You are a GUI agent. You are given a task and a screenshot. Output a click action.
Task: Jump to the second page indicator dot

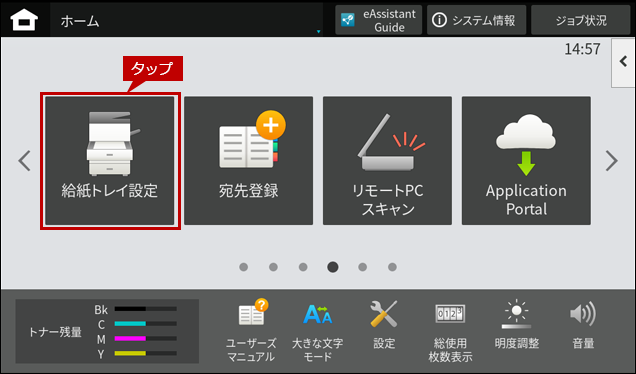coord(273,267)
